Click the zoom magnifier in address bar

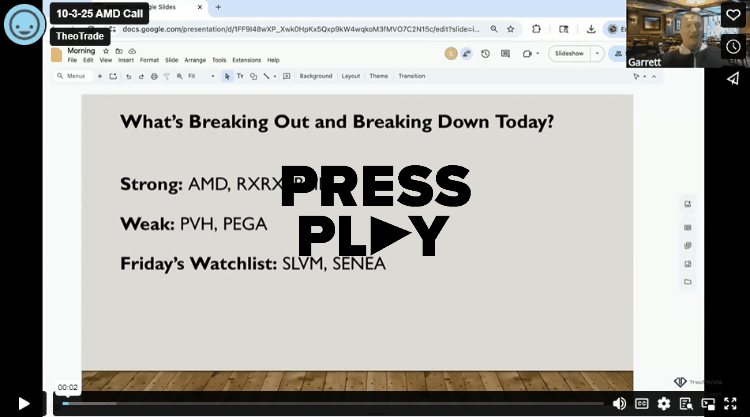point(494,29)
